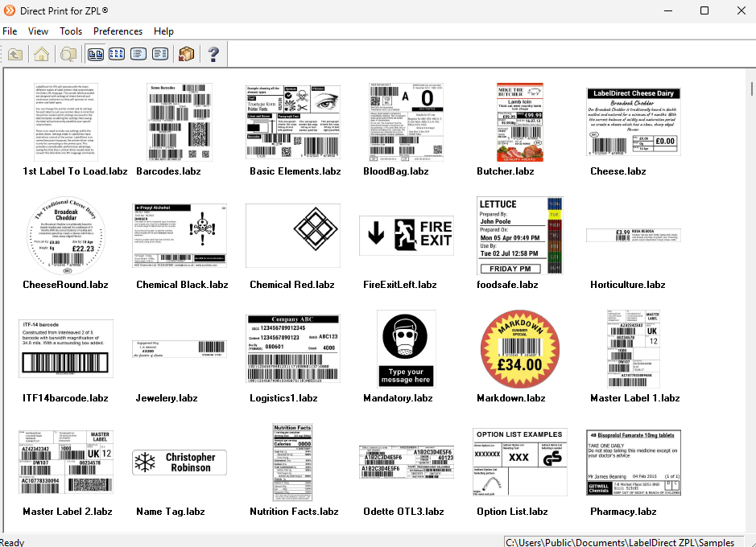Open the Preferences menu

point(118,31)
